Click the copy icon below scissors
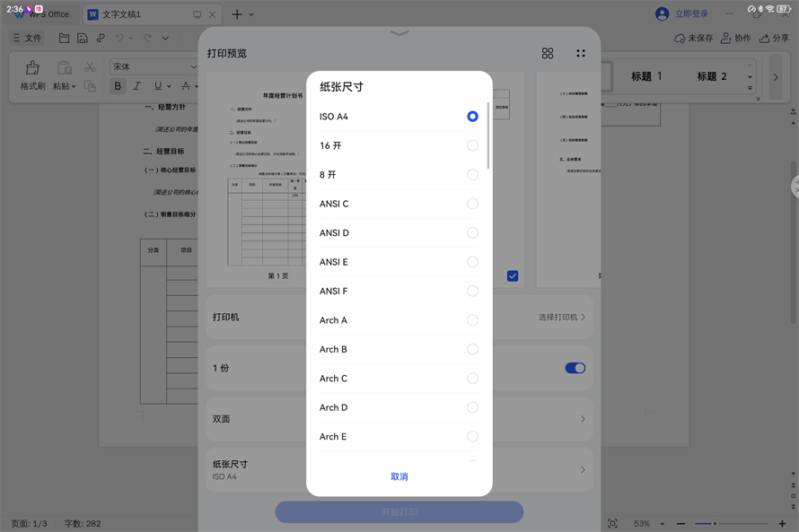The width and height of the screenshot is (799, 532). (x=90, y=86)
